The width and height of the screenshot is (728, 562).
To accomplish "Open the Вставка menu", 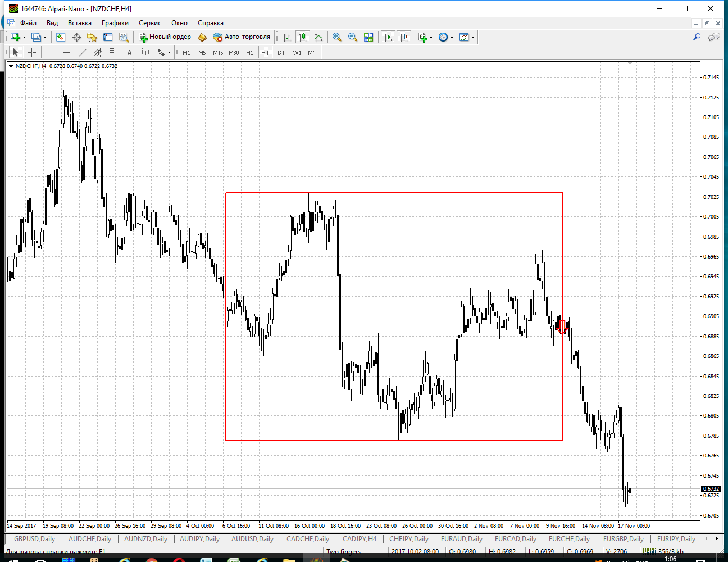I will (x=80, y=23).
